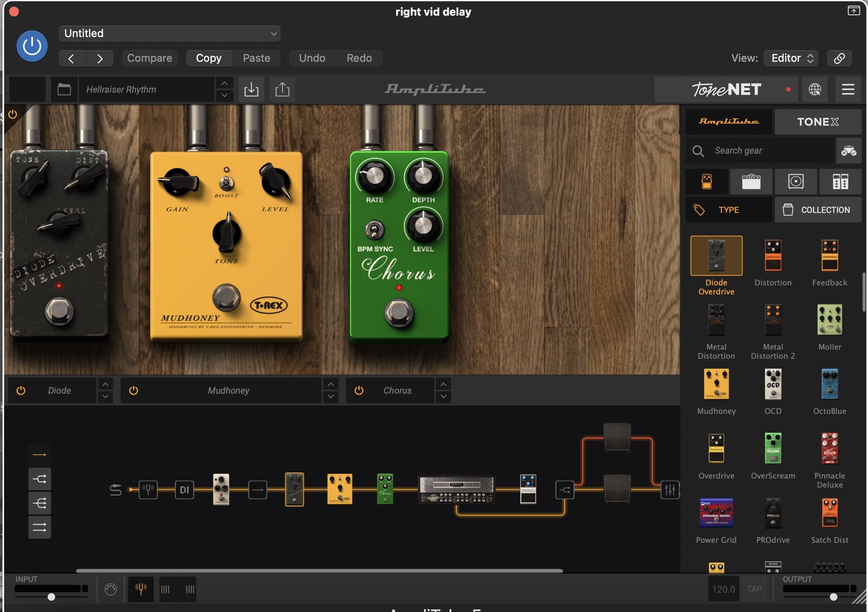
Task: Step to next preset after Hellraiser Rhythm
Action: (x=224, y=95)
